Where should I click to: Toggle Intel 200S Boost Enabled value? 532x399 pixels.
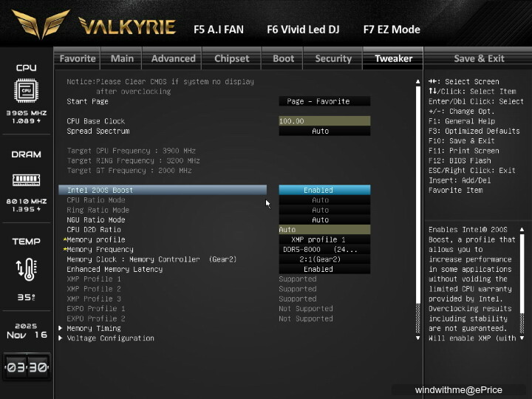[324, 190]
